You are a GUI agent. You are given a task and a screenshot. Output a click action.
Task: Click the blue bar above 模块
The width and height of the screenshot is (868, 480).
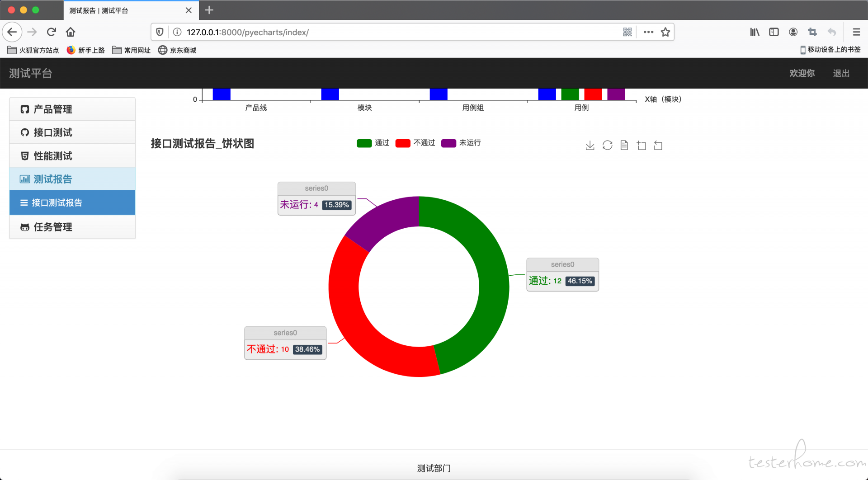pos(330,94)
